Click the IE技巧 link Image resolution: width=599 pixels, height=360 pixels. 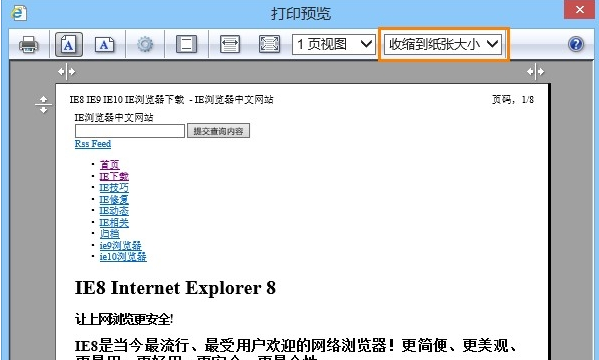pos(114,188)
